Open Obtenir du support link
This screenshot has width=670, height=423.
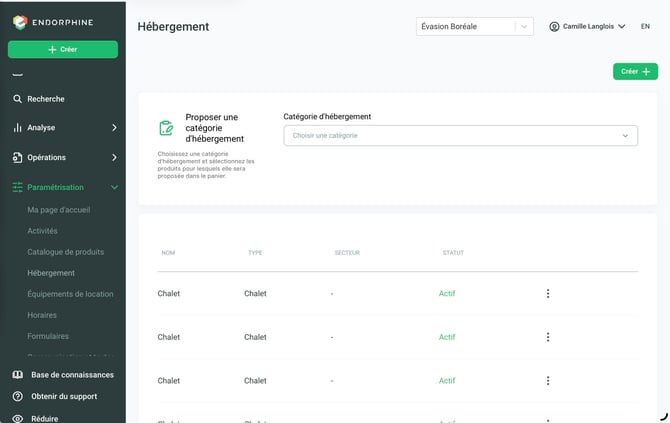pos(64,397)
